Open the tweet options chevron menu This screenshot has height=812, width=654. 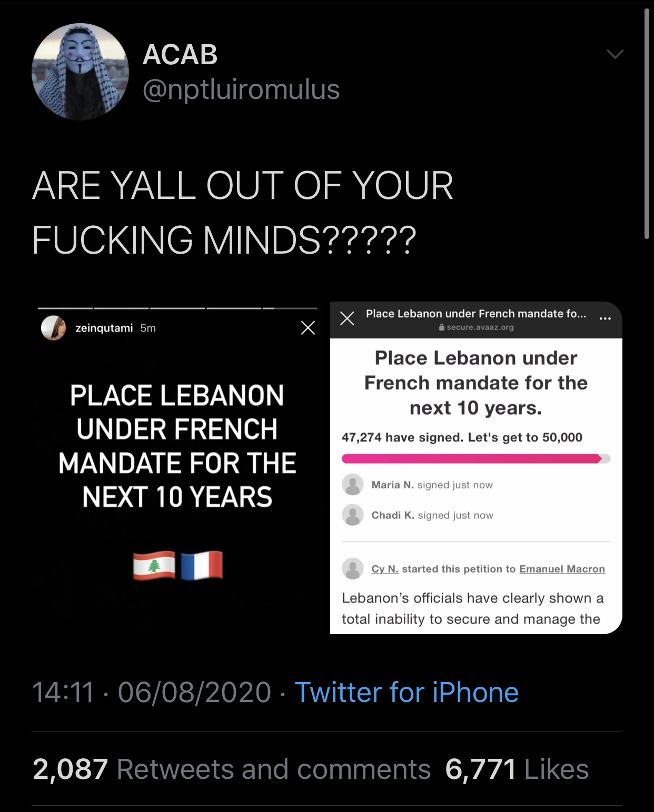click(615, 54)
